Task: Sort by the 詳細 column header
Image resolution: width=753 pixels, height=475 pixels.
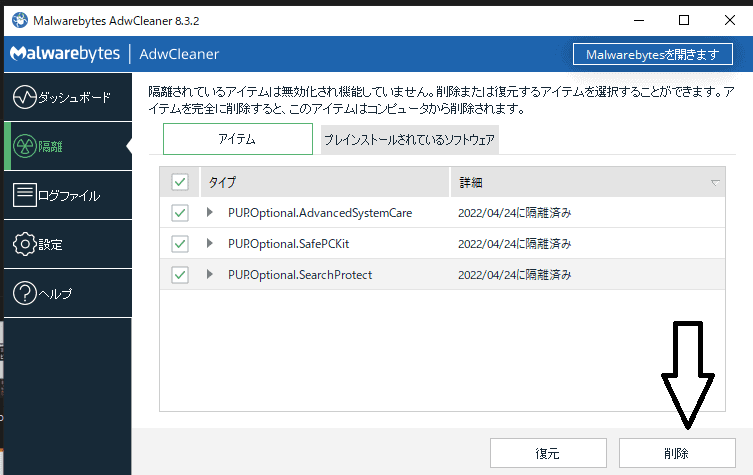Action: (x=588, y=183)
